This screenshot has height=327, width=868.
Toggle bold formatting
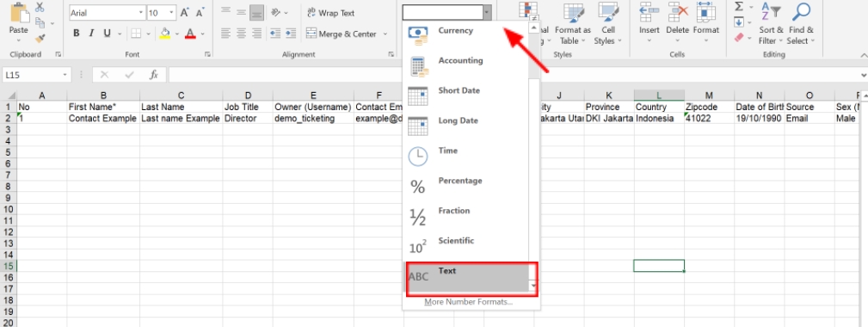point(77,34)
